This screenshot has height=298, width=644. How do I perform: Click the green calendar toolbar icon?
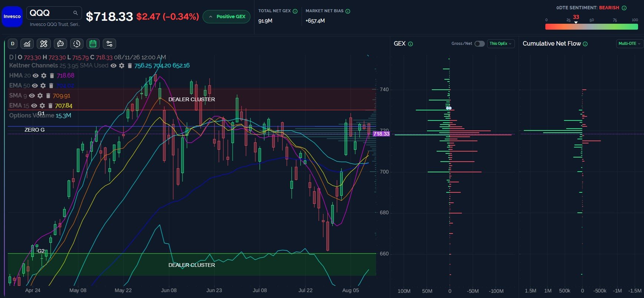click(93, 44)
